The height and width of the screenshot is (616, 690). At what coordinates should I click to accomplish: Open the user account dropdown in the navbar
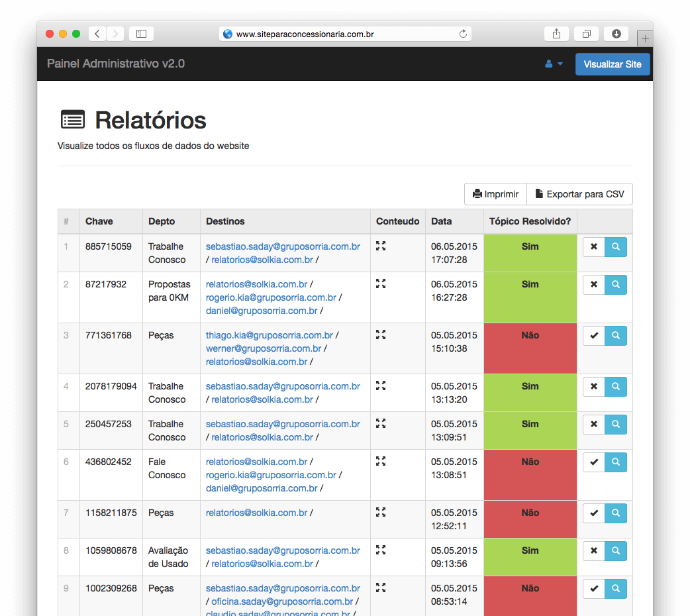click(554, 64)
